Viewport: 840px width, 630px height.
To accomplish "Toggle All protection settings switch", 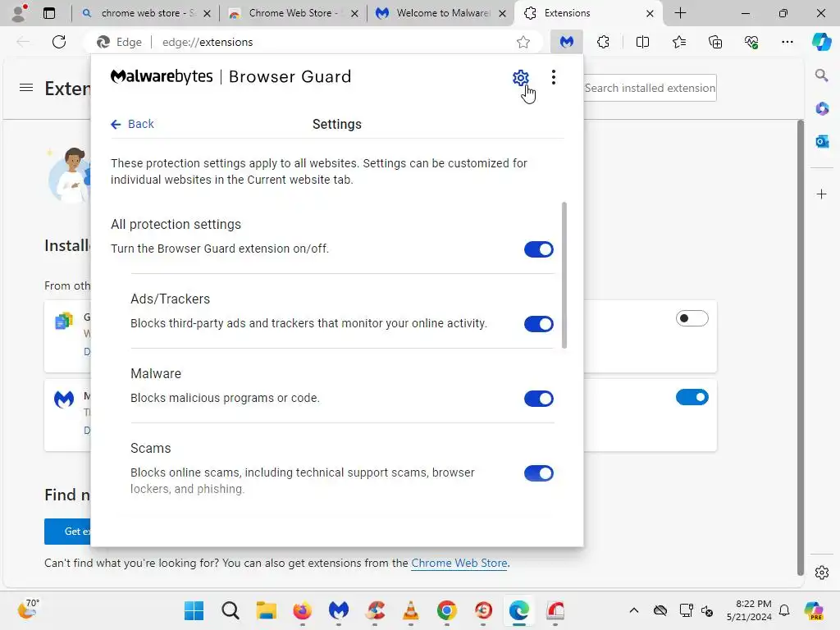I will 538,249.
